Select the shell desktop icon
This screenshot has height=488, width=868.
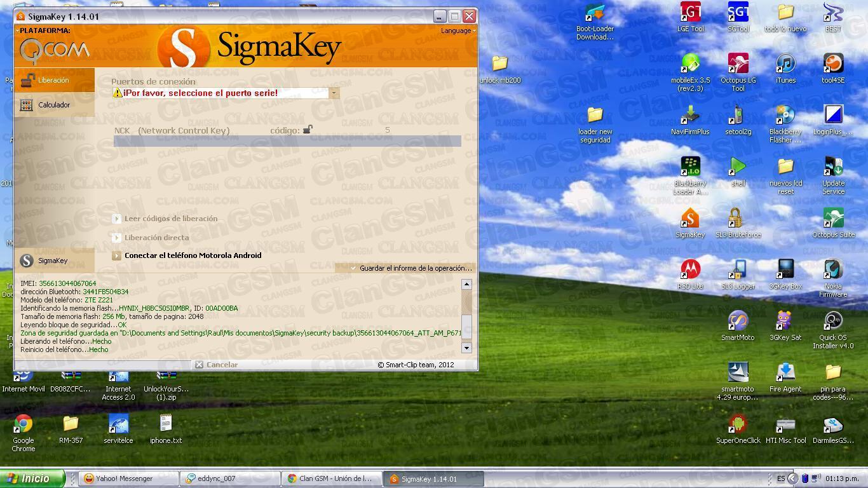point(738,172)
